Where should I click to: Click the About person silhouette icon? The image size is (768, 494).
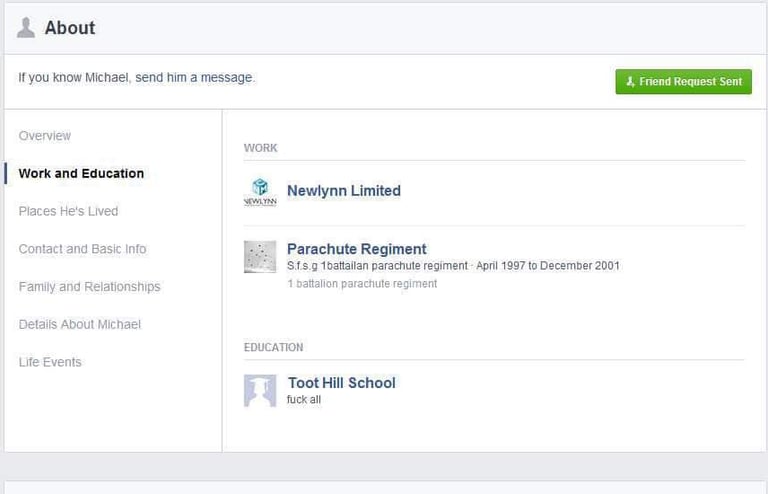(25, 27)
